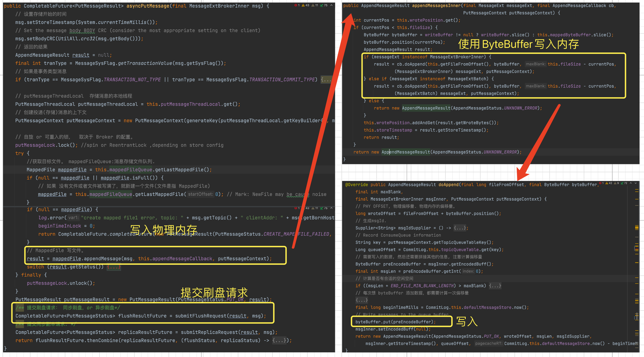Click the appendMessage method call on mappedFile
The image size is (644, 357).
pyautogui.click(x=103, y=259)
